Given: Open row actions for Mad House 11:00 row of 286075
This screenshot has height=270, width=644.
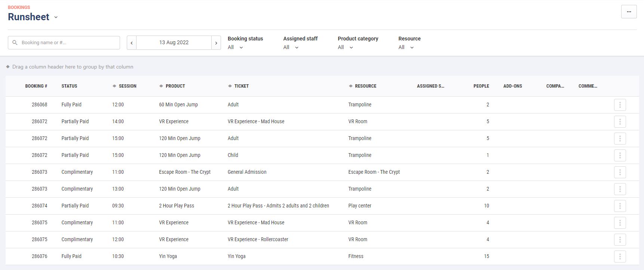Looking at the screenshot, I should pyautogui.click(x=620, y=223).
